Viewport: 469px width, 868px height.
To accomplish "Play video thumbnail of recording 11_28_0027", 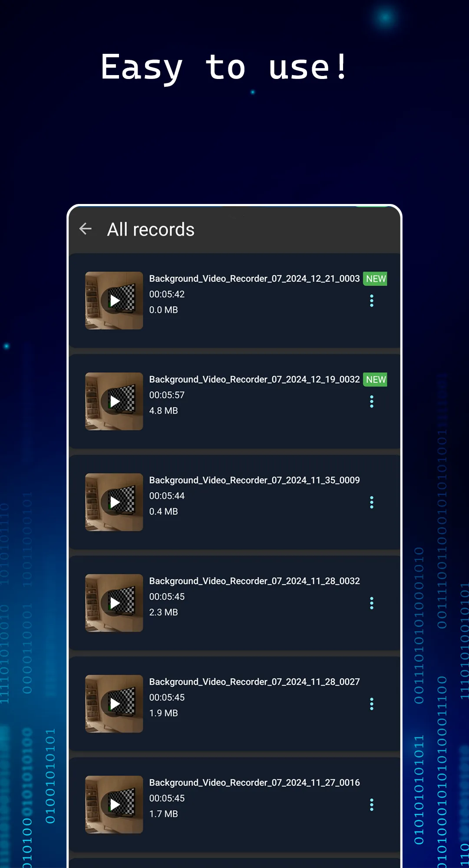I will click(114, 704).
